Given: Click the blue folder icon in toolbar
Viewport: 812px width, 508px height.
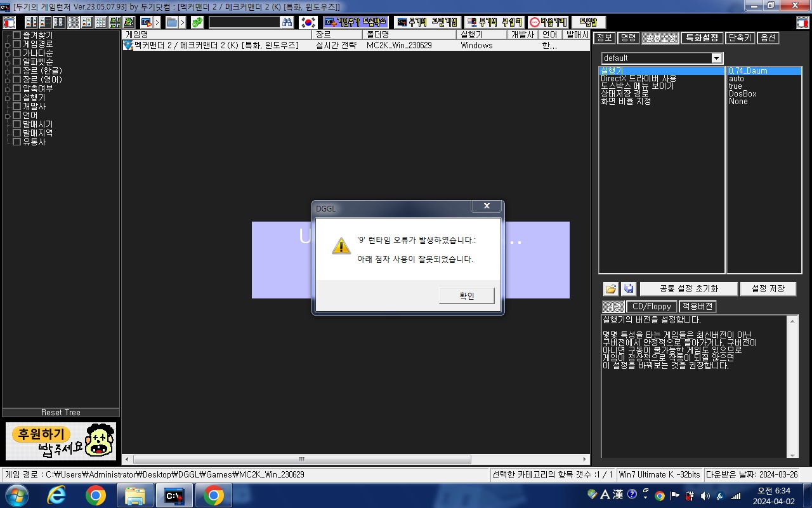Looking at the screenshot, I should [172, 22].
